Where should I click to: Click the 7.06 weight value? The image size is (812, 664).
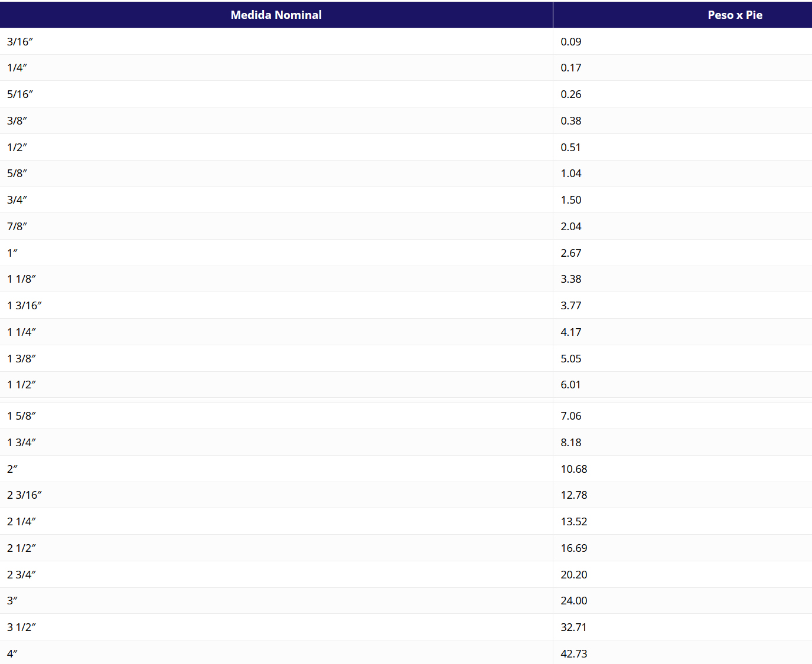[x=571, y=416]
